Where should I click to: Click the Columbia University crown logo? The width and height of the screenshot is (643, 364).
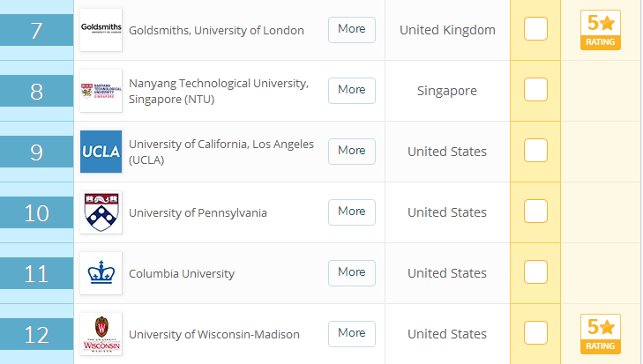tap(101, 273)
